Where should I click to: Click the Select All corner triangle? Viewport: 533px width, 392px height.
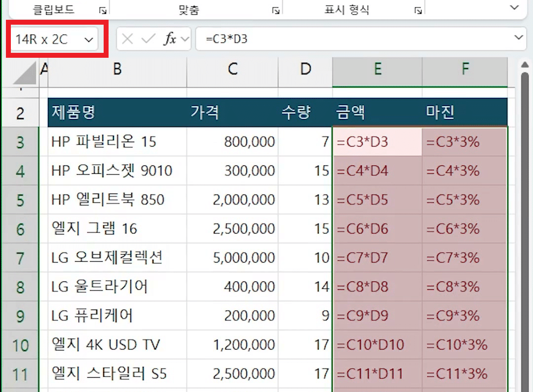pos(25,73)
